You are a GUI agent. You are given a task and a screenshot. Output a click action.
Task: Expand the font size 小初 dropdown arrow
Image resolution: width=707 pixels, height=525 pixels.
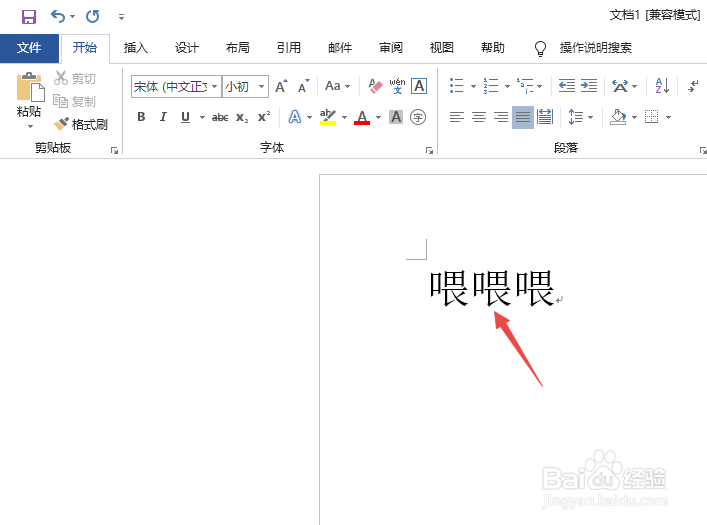[261, 86]
